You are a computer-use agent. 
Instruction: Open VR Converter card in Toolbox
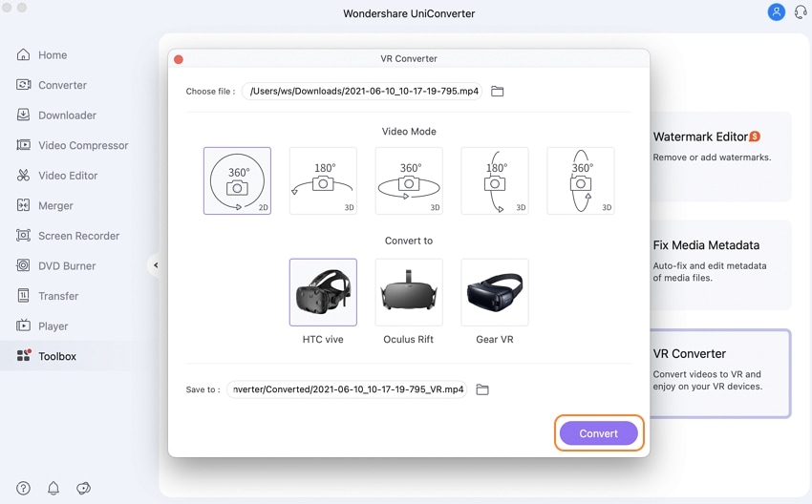click(x=720, y=373)
